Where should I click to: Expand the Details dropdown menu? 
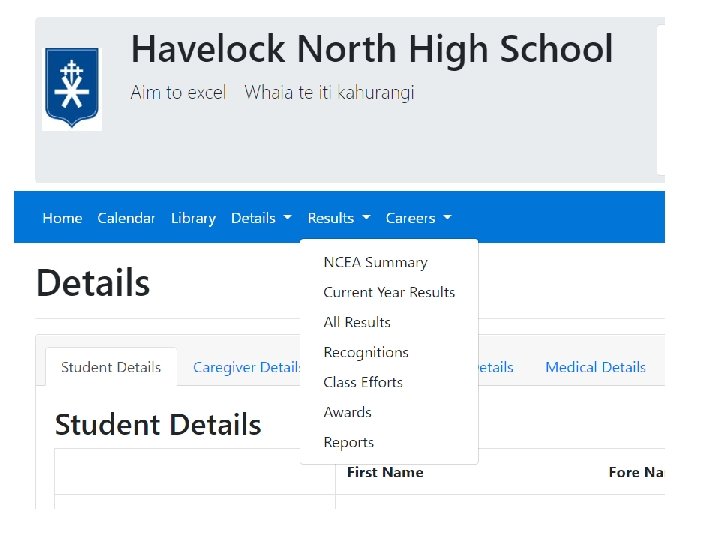point(261,218)
